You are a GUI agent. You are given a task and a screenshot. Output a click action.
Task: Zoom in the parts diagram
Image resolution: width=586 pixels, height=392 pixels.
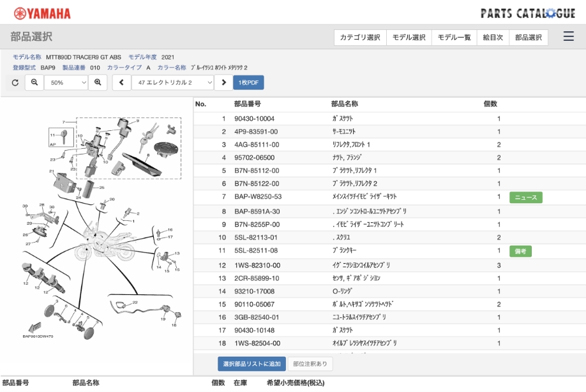coord(98,82)
